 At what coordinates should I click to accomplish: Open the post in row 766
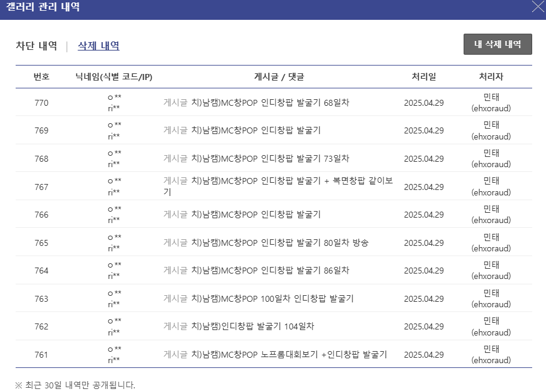[x=256, y=215]
